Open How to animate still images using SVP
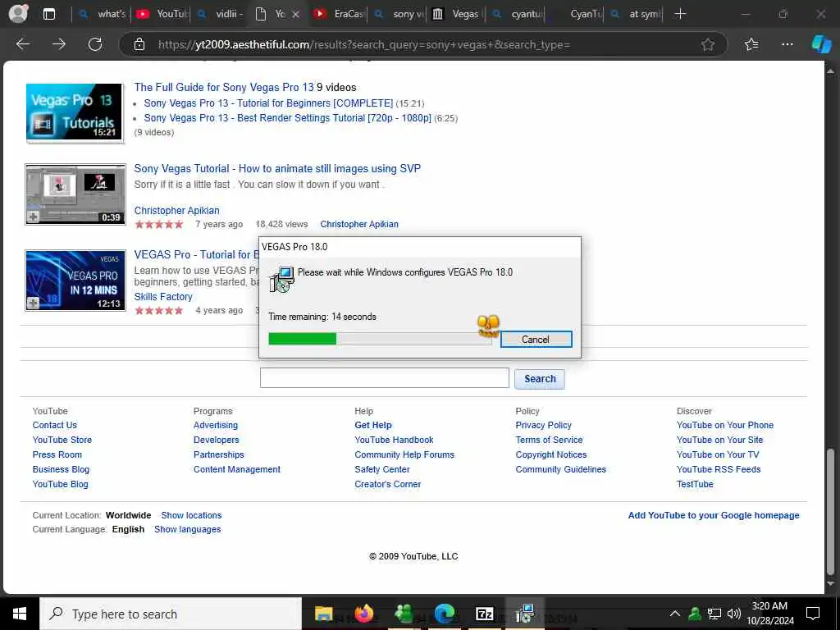The height and width of the screenshot is (630, 840). (x=277, y=169)
